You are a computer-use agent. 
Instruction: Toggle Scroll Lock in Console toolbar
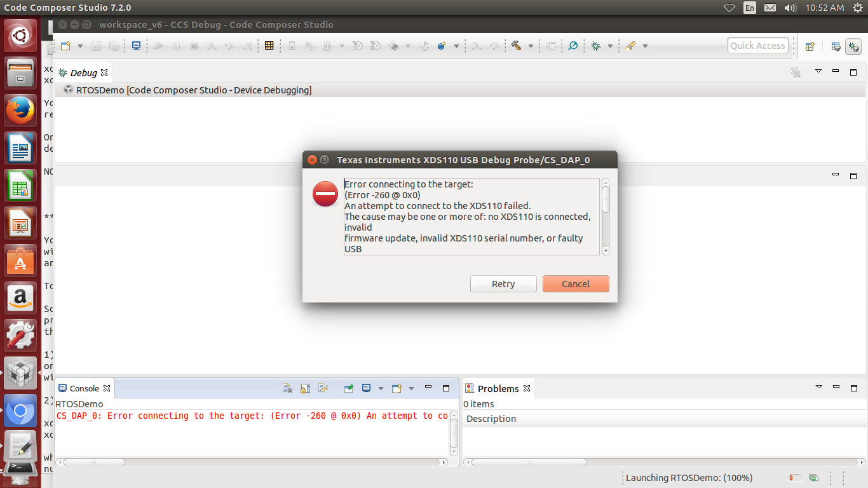[305, 388]
